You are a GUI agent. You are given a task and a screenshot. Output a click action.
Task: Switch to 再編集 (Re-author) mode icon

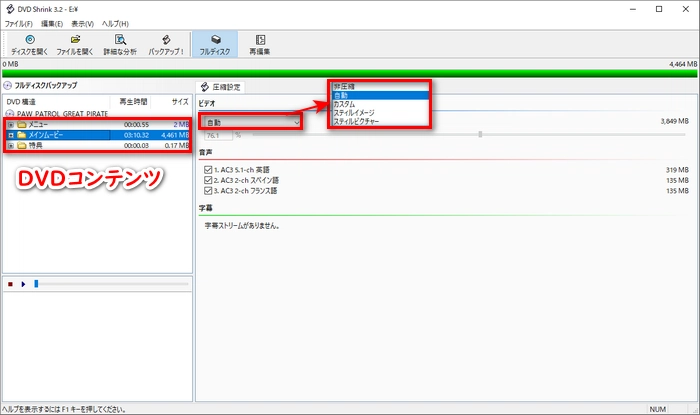(260, 40)
